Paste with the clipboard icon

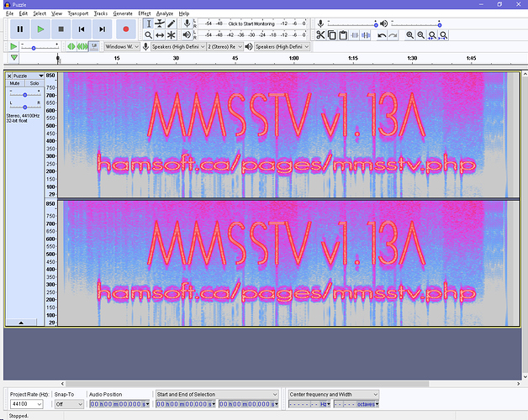pyautogui.click(x=343, y=35)
